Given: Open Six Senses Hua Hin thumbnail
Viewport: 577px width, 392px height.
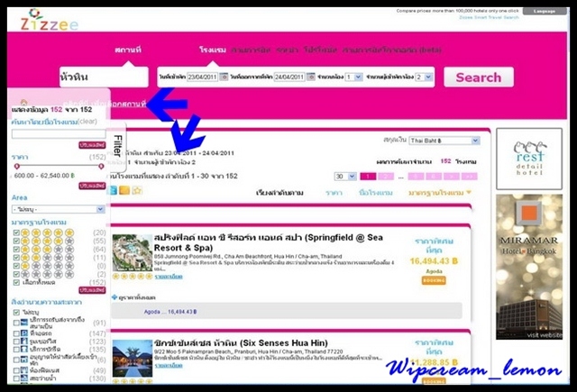Looking at the screenshot, I should pyautogui.click(x=133, y=358).
